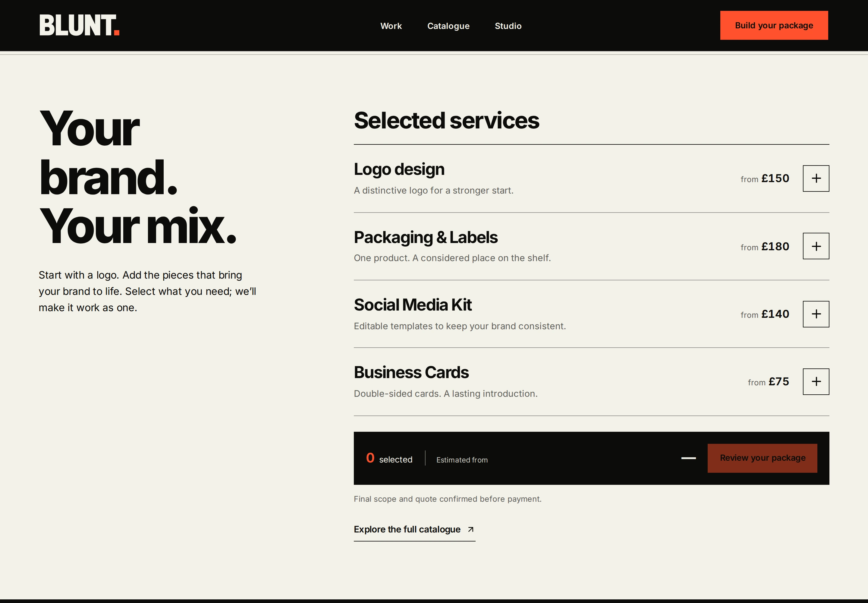Follow the Explore the full catalogue link
868x603 pixels.
coord(414,530)
